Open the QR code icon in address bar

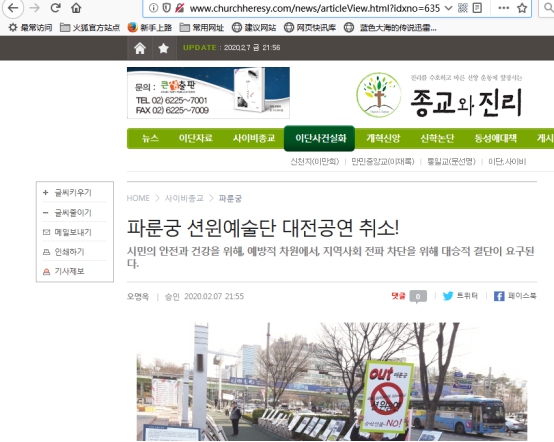pos(462,8)
